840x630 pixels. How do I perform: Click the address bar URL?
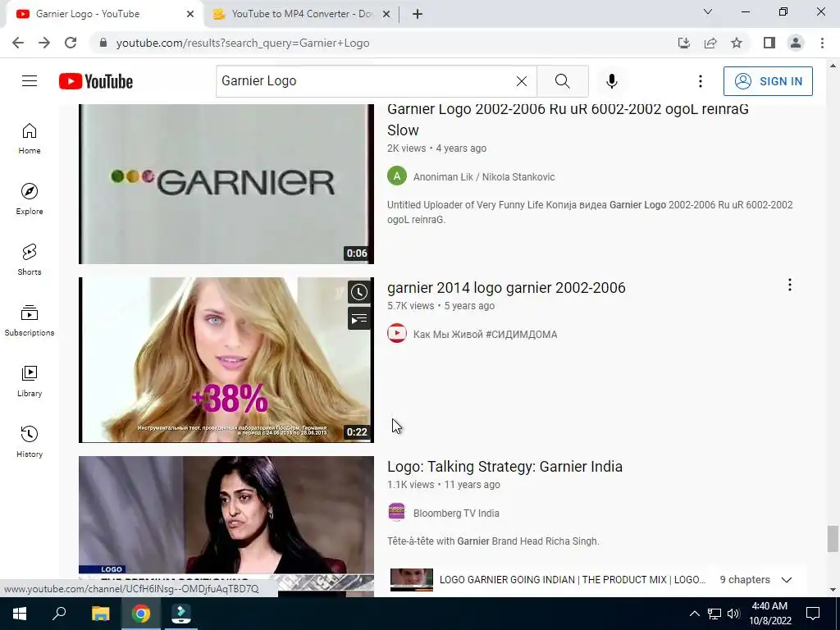tap(243, 43)
